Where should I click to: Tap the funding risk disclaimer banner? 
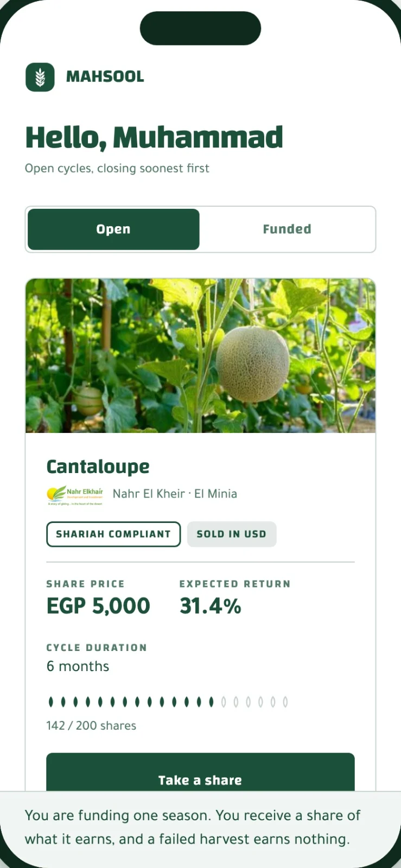(x=200, y=828)
